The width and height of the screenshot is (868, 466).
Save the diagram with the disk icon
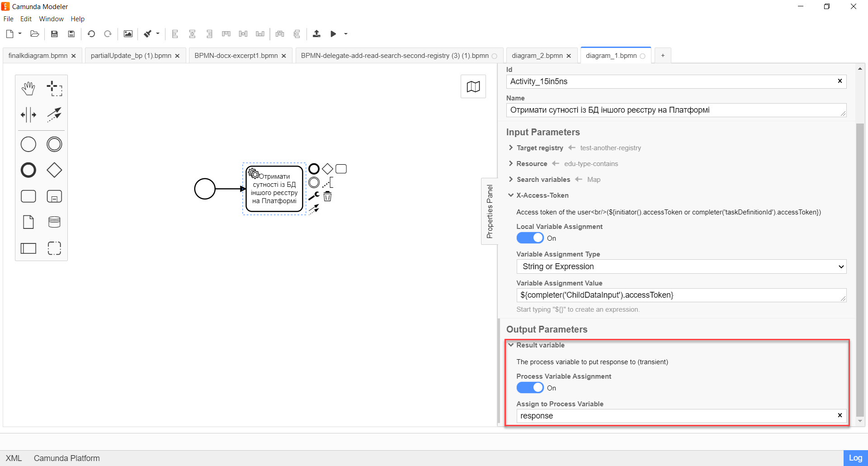click(x=54, y=34)
